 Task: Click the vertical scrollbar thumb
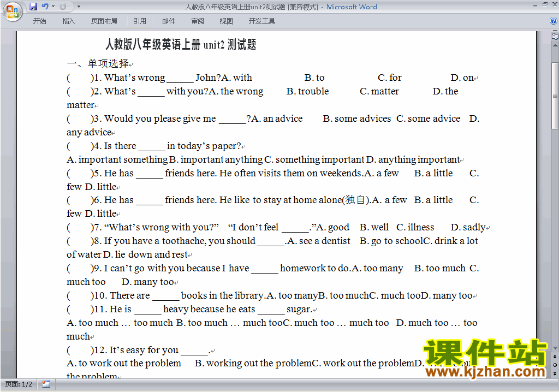click(x=555, y=96)
